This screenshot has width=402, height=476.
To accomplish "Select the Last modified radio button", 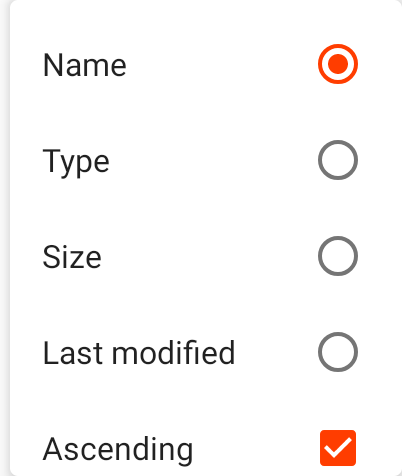I will click(x=338, y=352).
